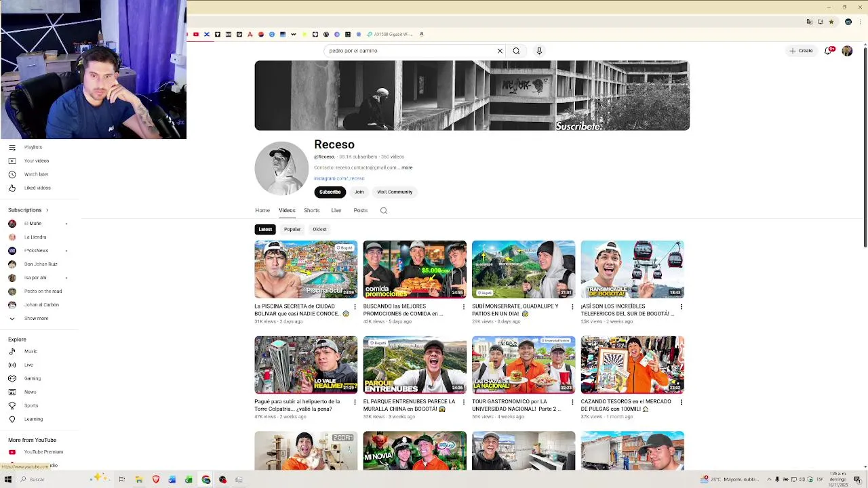Open options menu for Piscina Secreta video
868x488 pixels.
[x=355, y=307]
